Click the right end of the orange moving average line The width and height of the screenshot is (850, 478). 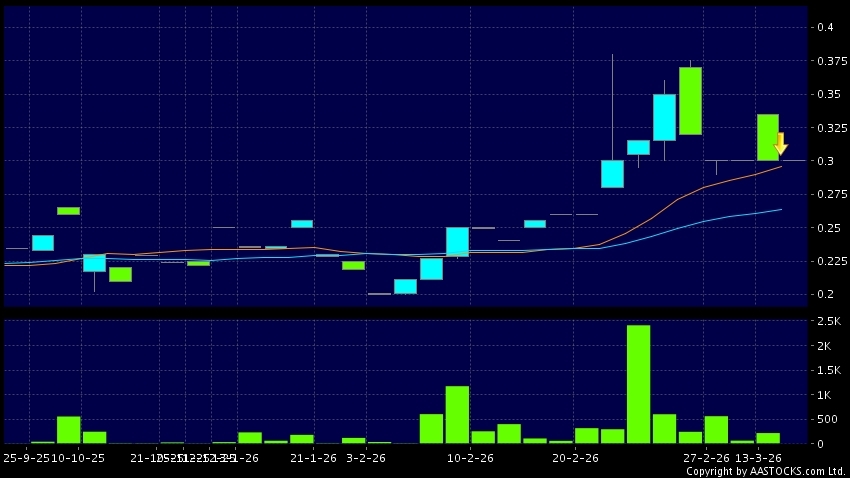coord(781,166)
